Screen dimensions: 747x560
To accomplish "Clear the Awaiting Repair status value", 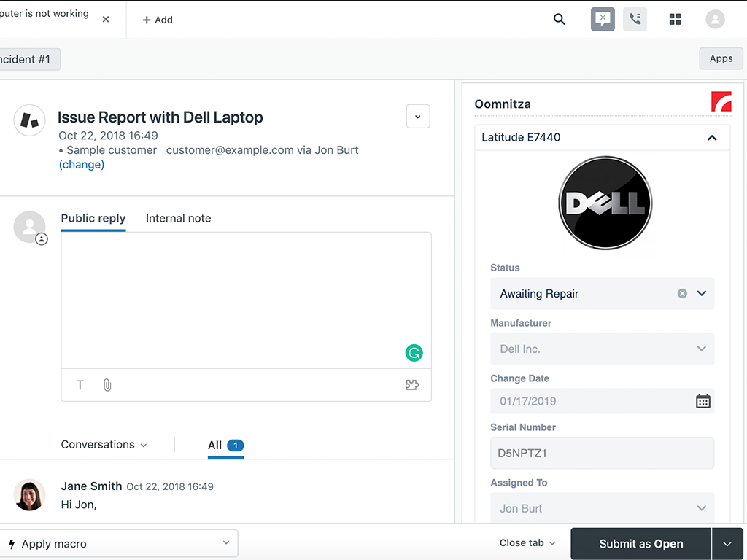I will pos(682,294).
